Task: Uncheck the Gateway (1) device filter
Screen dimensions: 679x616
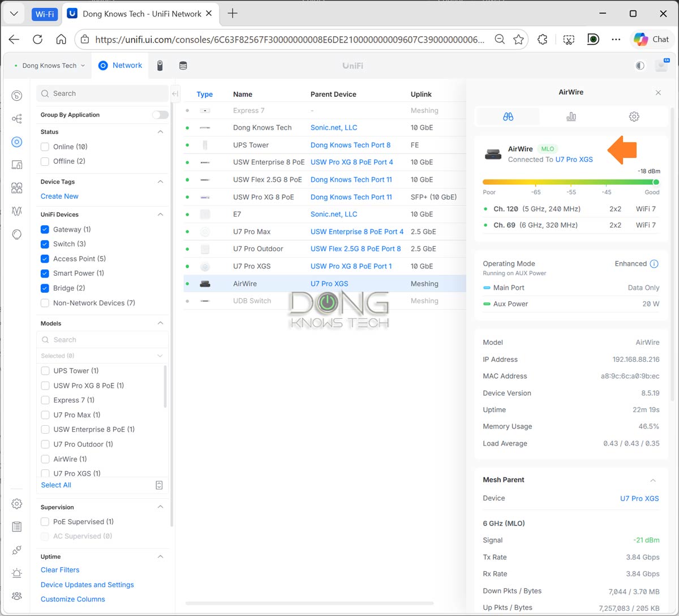Action: point(45,229)
